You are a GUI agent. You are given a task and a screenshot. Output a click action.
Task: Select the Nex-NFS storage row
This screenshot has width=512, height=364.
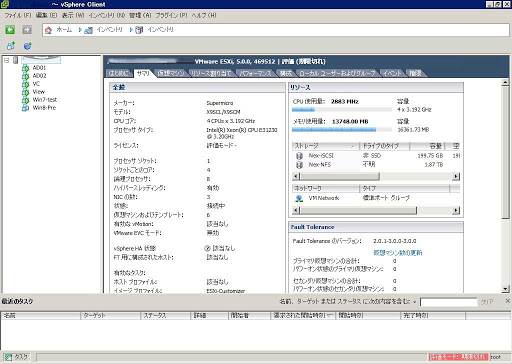376,165
